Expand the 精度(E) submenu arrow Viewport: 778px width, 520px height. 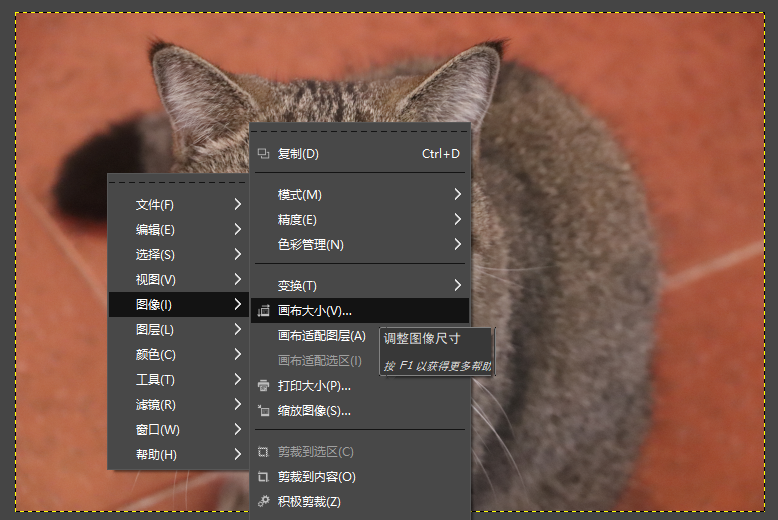coord(457,219)
